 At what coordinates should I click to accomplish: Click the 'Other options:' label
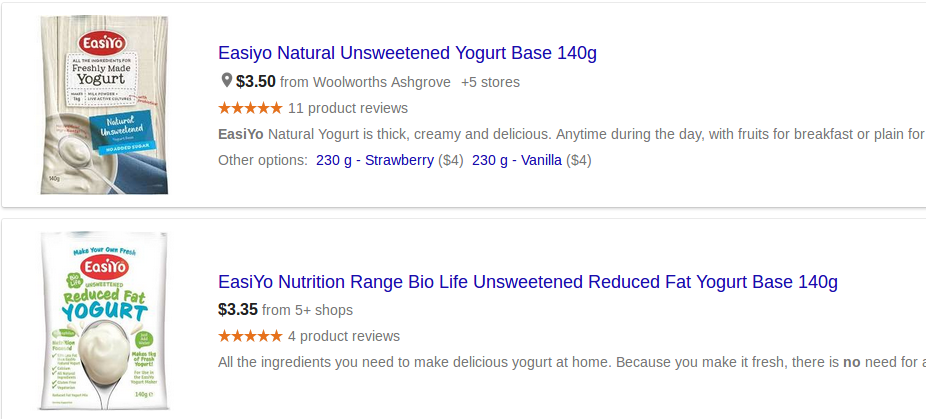tap(263, 160)
